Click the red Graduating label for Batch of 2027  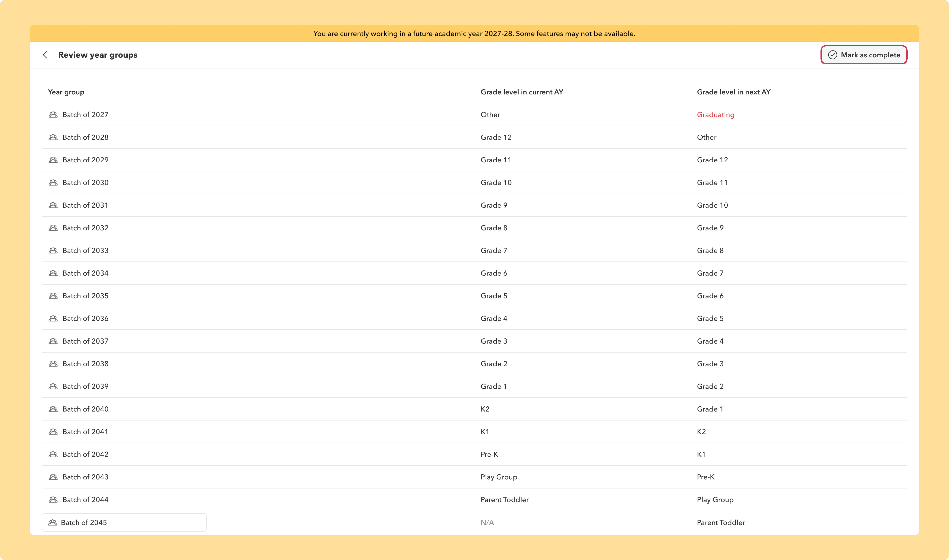(x=715, y=115)
